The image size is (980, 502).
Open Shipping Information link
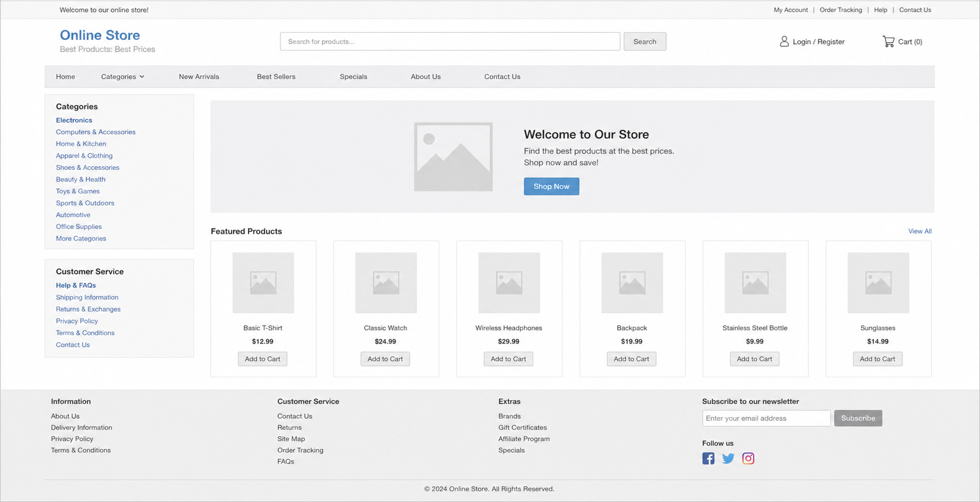(87, 298)
